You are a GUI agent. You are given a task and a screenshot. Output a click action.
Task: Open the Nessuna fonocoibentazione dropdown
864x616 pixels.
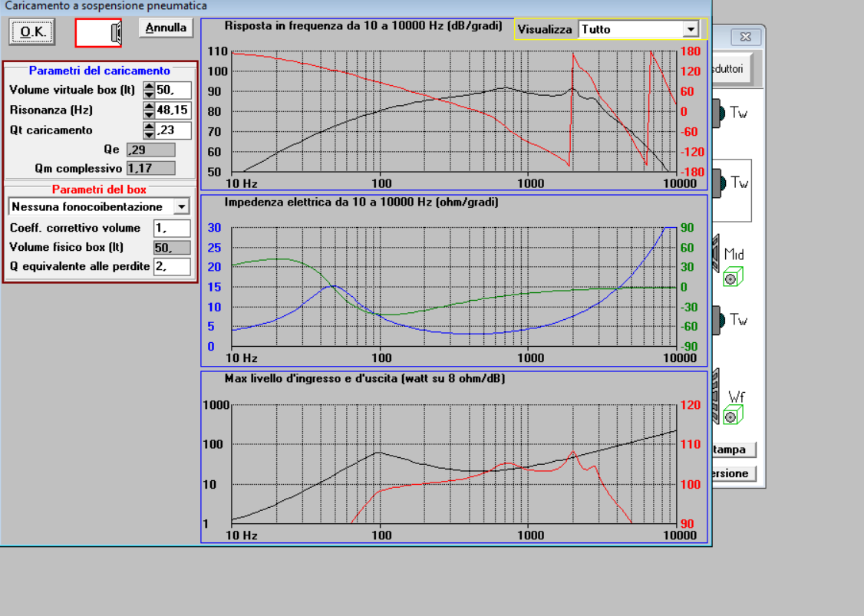click(x=181, y=206)
